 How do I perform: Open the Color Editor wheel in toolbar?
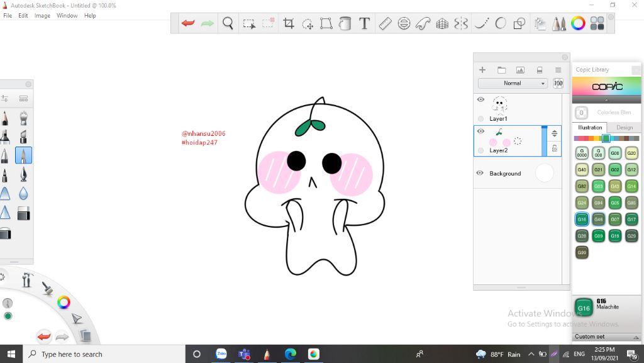[x=578, y=23]
